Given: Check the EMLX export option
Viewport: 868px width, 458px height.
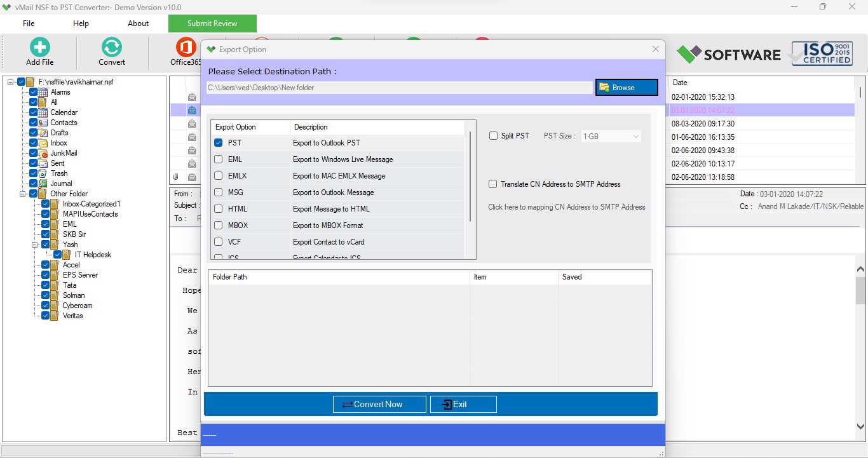Looking at the screenshot, I should point(219,176).
